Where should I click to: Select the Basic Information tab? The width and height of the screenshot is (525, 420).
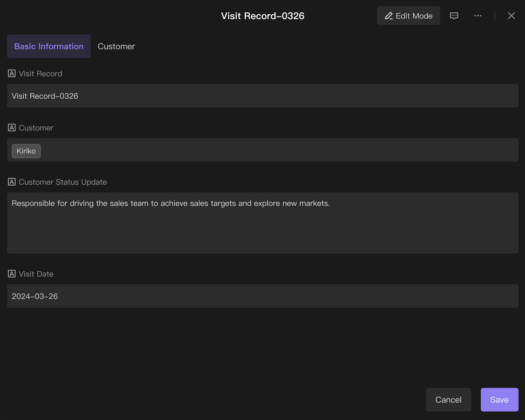pyautogui.click(x=49, y=46)
